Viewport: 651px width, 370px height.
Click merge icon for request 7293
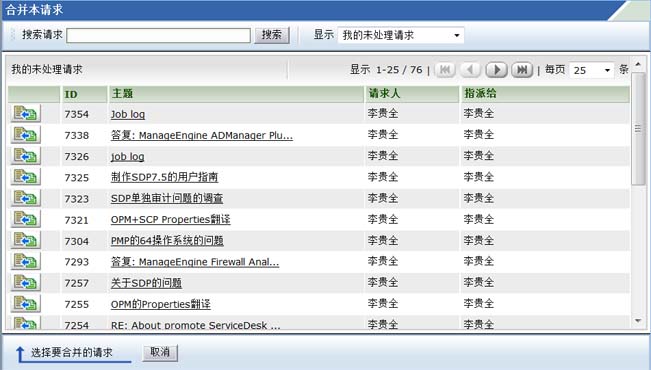26,261
